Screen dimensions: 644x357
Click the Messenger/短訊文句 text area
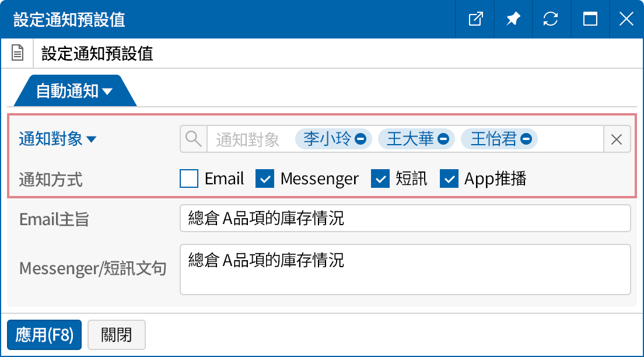(405, 269)
